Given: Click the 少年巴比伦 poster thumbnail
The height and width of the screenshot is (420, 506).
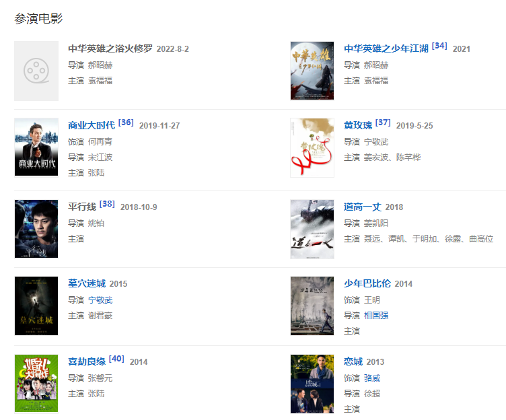Looking at the screenshot, I should (x=312, y=306).
